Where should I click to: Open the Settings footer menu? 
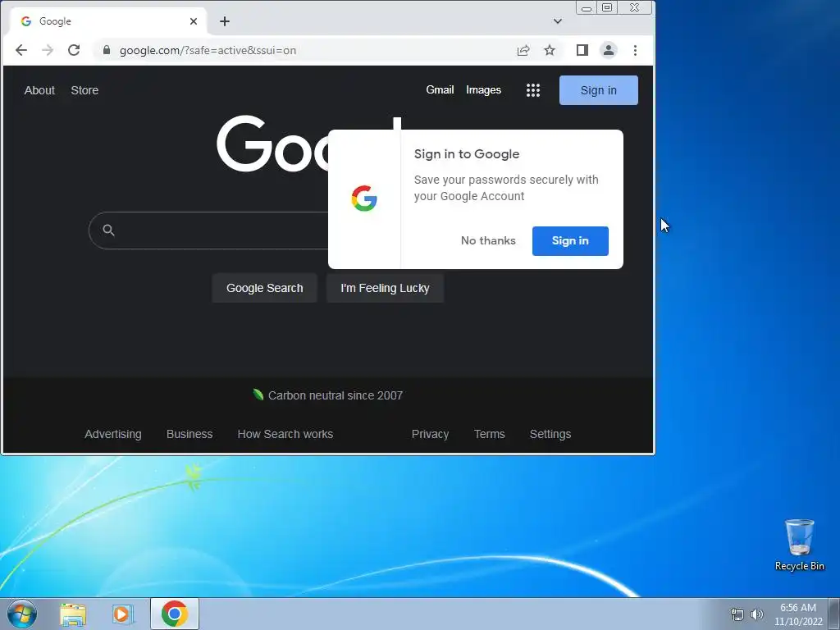click(550, 434)
